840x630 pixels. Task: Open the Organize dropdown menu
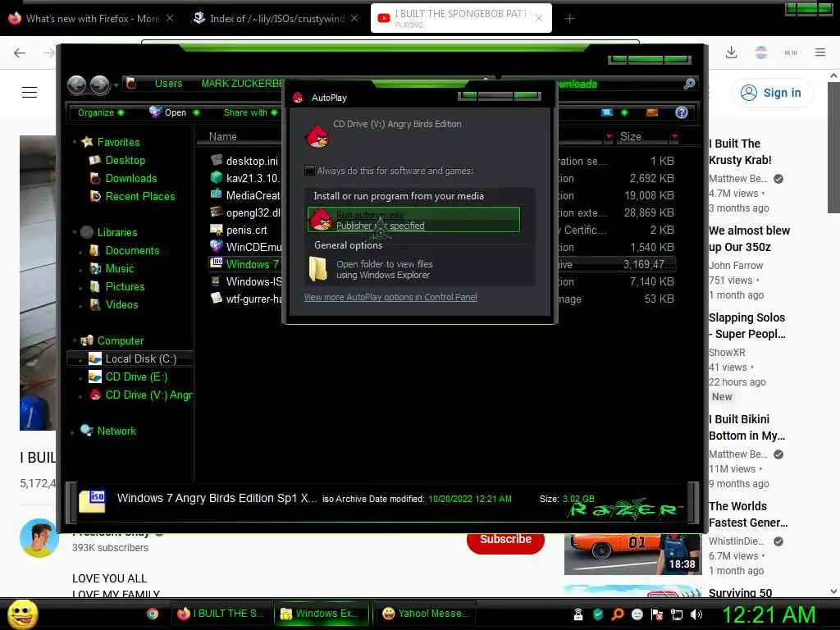coord(100,112)
